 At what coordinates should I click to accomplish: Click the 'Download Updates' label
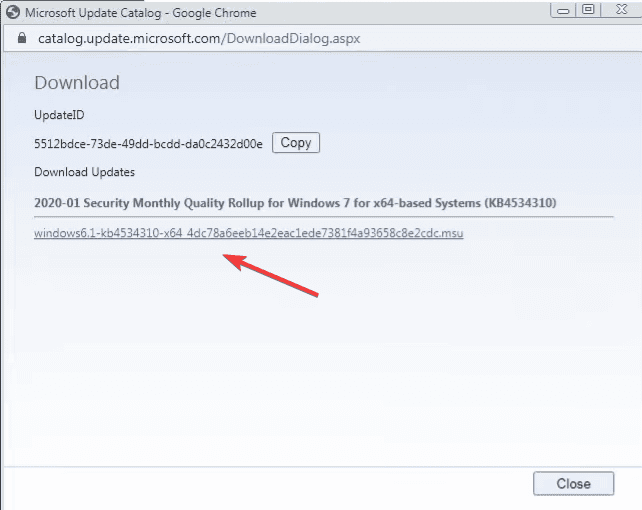click(84, 172)
